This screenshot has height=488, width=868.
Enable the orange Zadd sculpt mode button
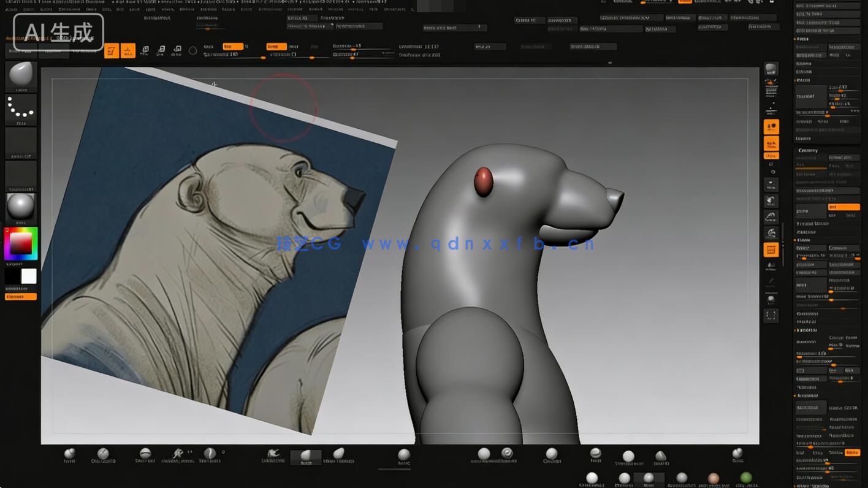coord(275,46)
